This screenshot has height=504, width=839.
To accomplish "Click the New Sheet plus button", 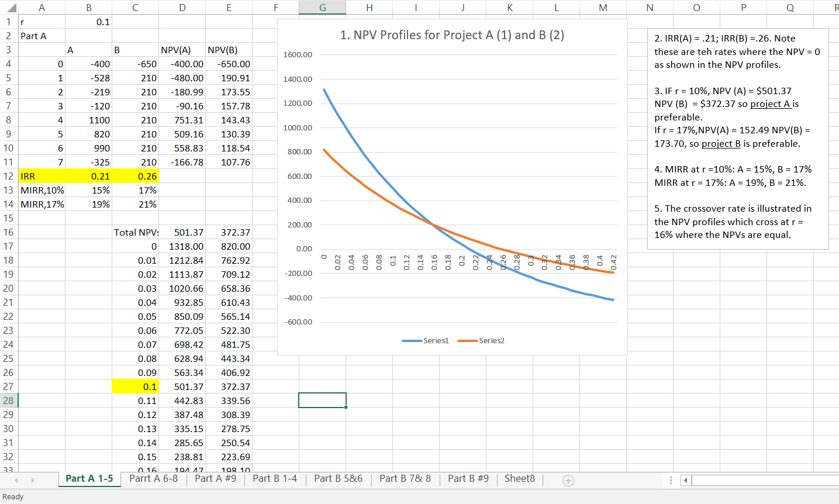I will 568,481.
